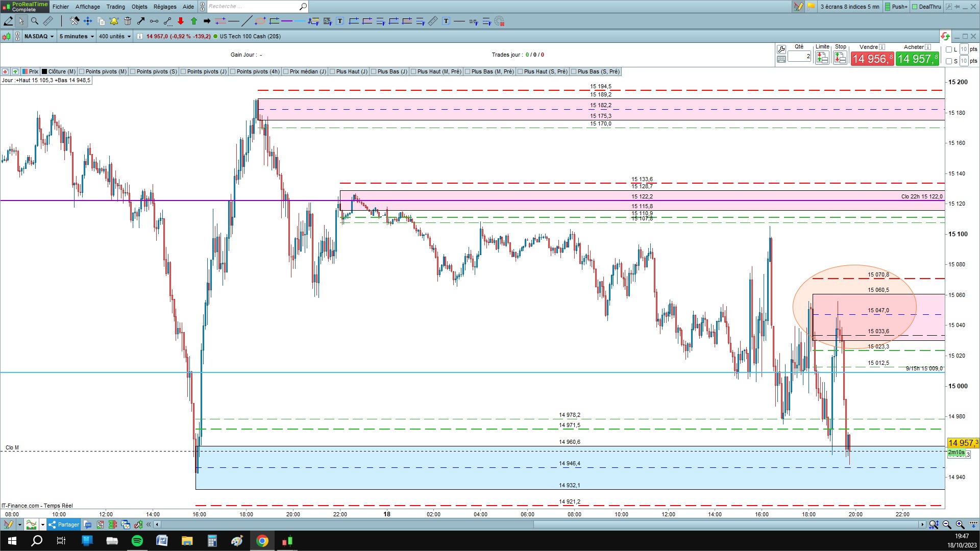Choose the ellipse drawing tool
The image size is (980, 551).
(x=260, y=21)
